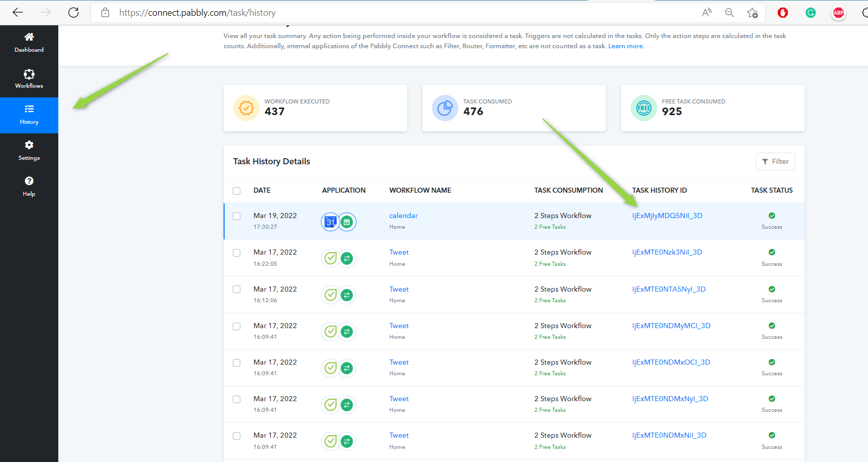Click the Workflow Executed badge icon
This screenshot has width=868, height=462.
pyautogui.click(x=246, y=108)
